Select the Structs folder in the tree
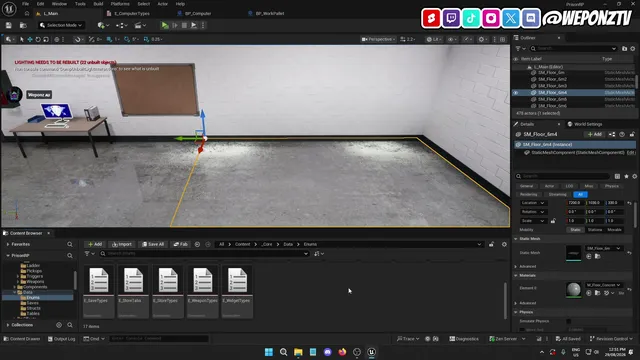Screen dimensions: 640x360 click(x=33, y=308)
